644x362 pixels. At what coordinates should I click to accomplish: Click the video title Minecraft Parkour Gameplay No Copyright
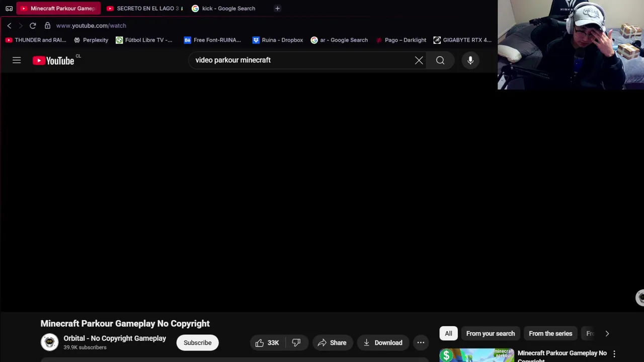coord(125,324)
